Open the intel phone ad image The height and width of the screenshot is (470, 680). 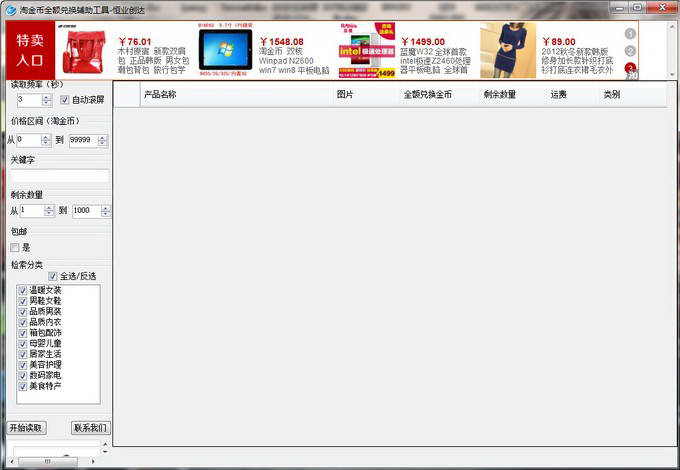click(x=367, y=50)
